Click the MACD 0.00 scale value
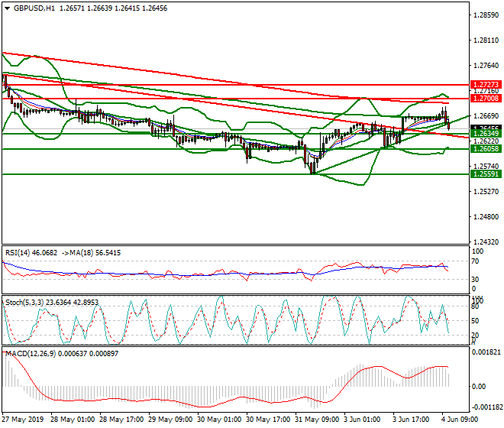504x428 pixels. pos(479,387)
